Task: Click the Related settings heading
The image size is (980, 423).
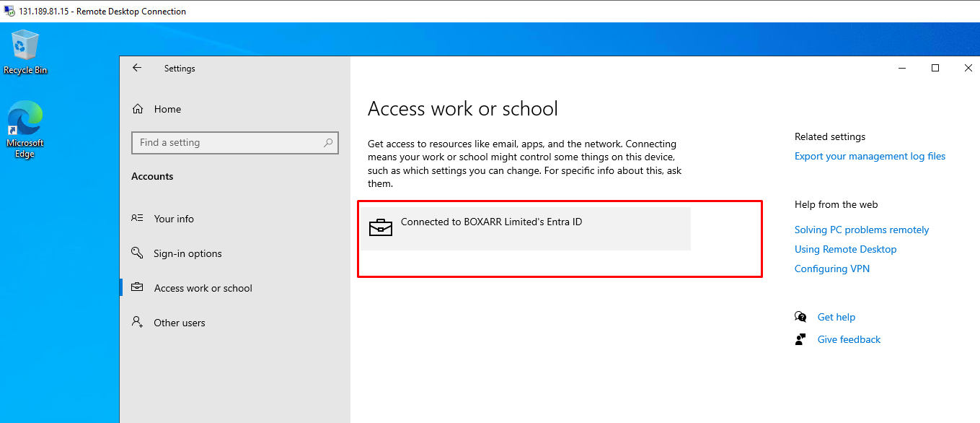Action: click(830, 136)
